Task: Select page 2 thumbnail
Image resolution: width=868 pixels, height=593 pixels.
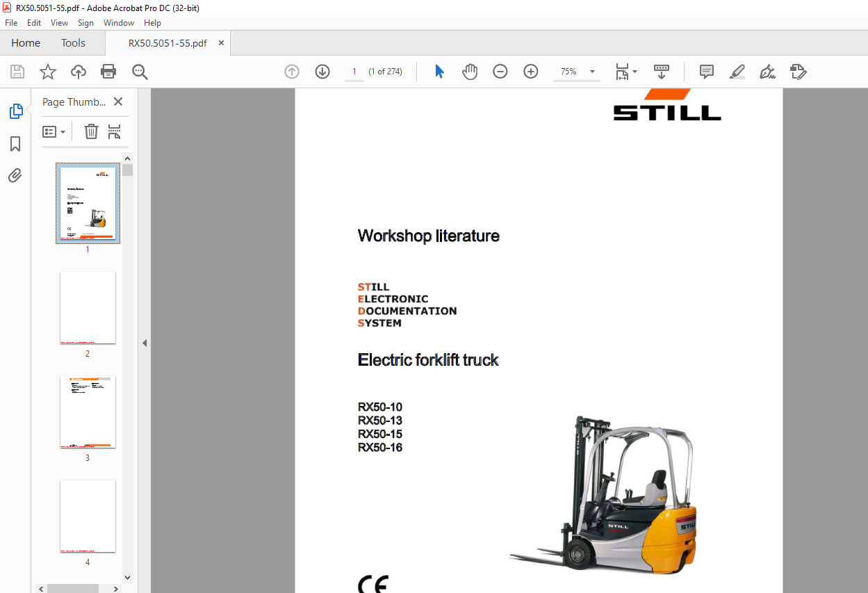Action: point(88,308)
